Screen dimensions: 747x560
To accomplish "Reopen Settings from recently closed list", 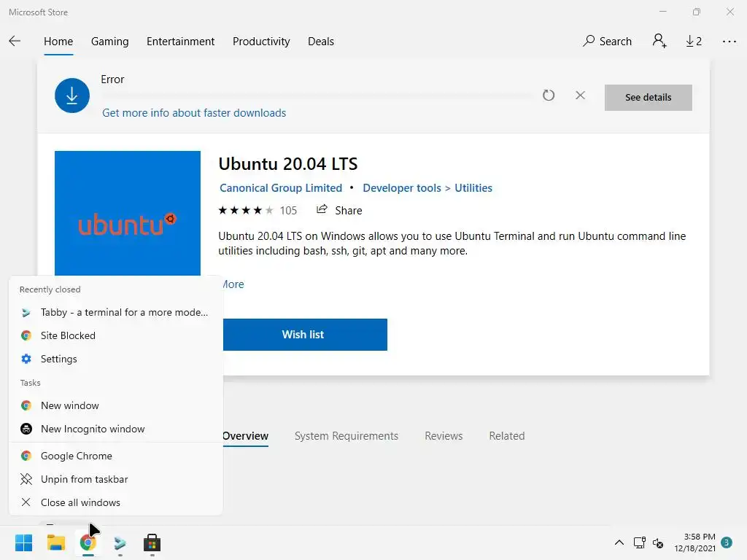I will 116,359.
